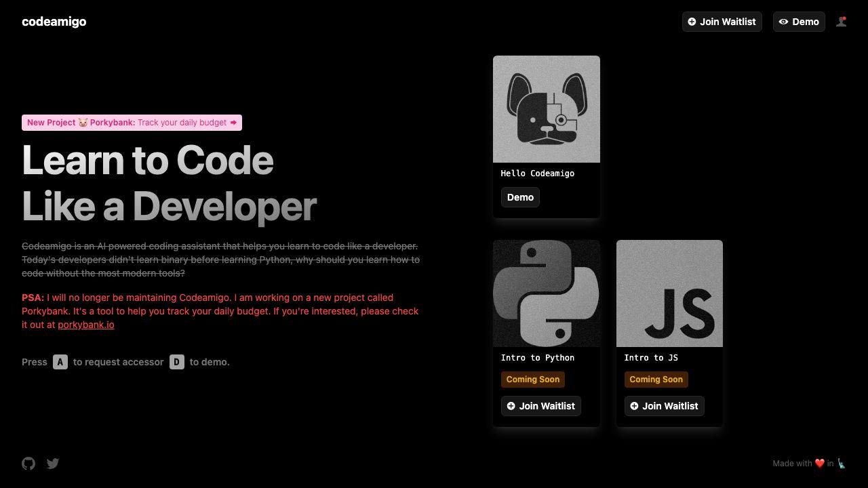Click the Intro to JS title
The height and width of the screenshot is (488, 868).
[x=651, y=358]
